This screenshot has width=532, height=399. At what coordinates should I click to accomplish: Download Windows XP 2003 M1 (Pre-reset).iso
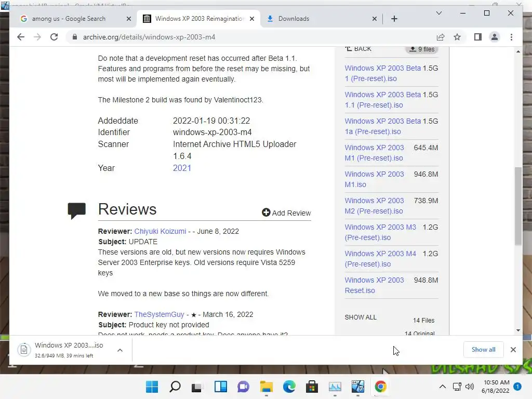point(374,153)
